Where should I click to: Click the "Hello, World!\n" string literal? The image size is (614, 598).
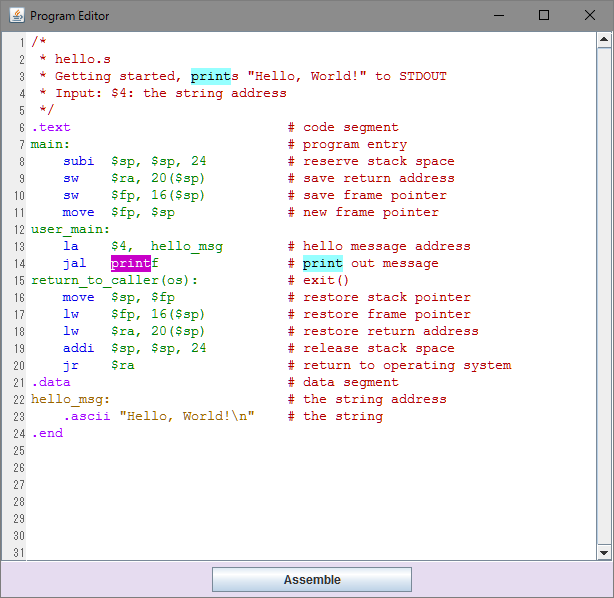click(x=187, y=417)
